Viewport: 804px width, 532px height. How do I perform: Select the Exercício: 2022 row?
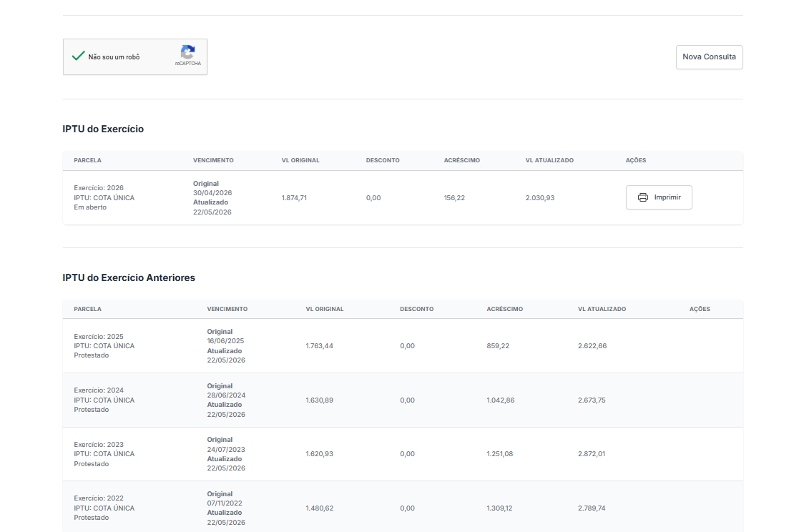[403, 507]
